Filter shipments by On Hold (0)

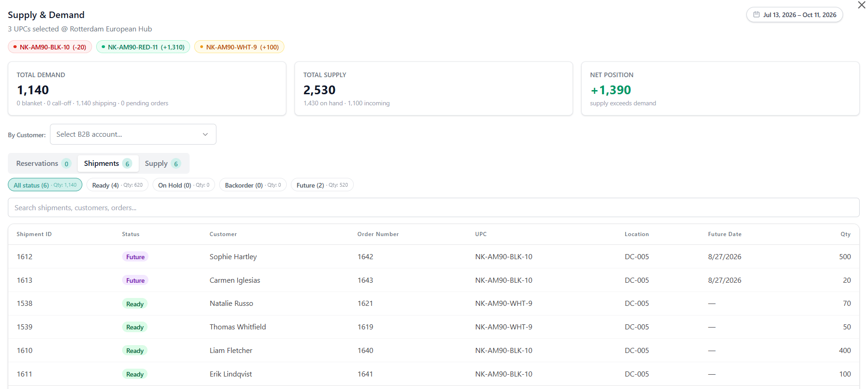[x=184, y=185]
